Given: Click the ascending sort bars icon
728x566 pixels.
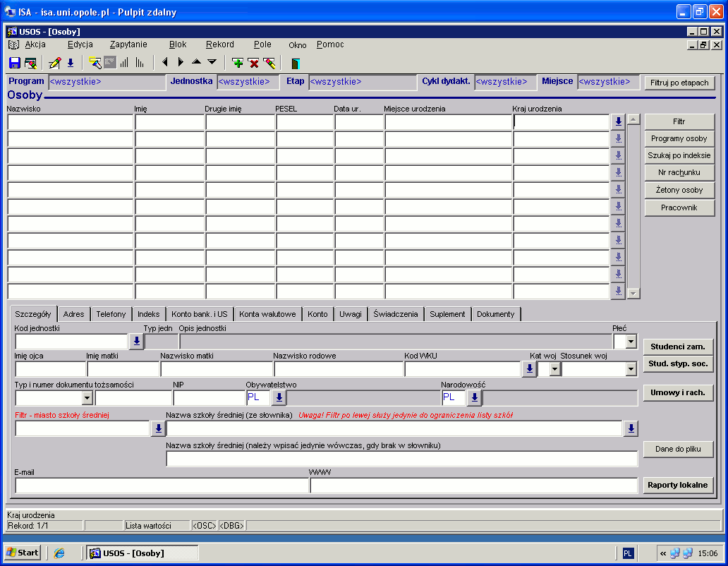Looking at the screenshot, I should click(124, 63).
